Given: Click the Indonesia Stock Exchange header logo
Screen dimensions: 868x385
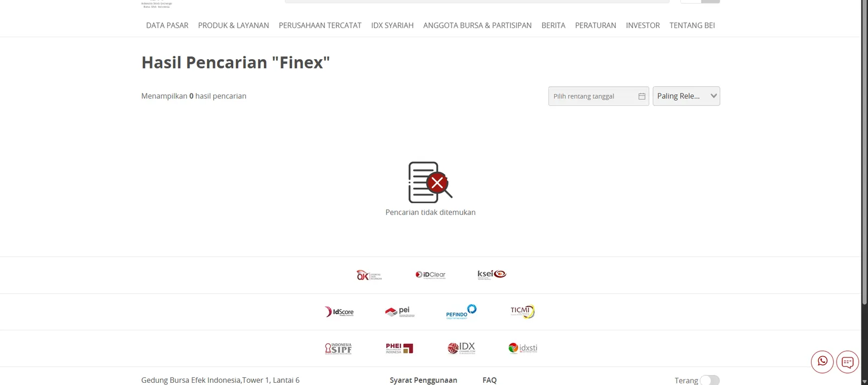Looking at the screenshot, I should click(157, 4).
